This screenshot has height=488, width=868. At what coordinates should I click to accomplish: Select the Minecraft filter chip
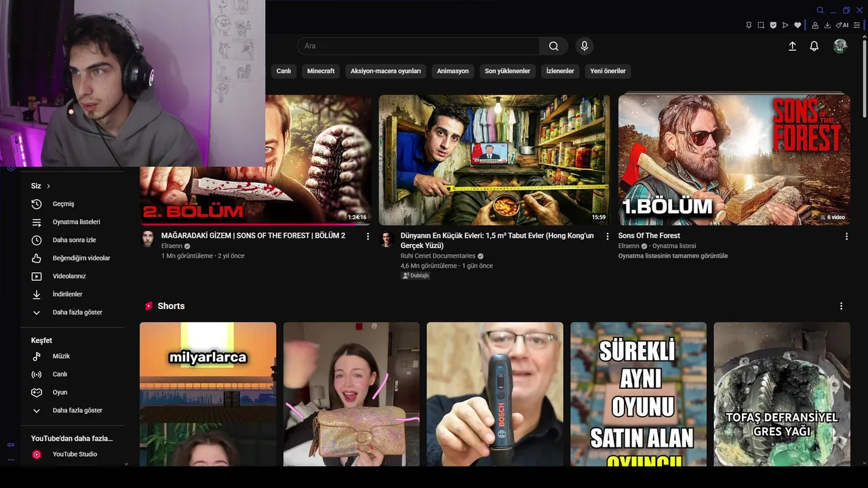tap(321, 71)
